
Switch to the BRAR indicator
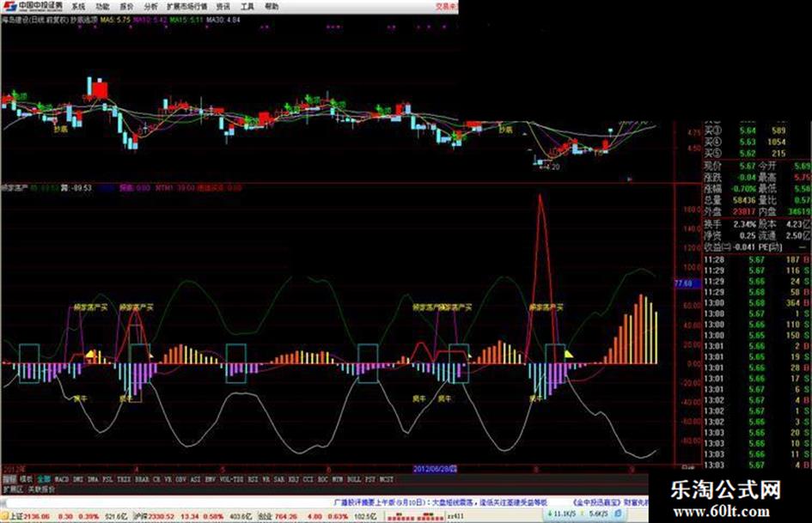click(142, 479)
